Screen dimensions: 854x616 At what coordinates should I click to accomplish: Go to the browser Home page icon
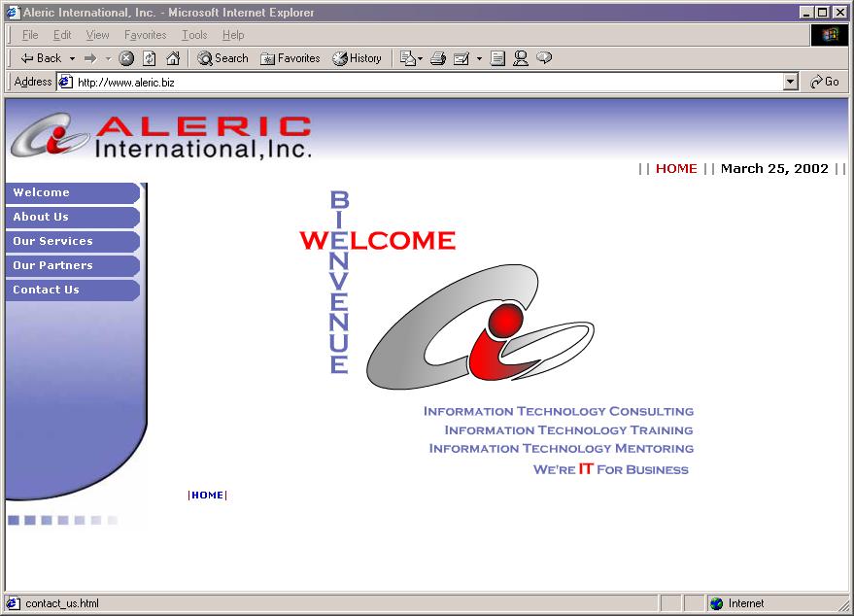point(173,58)
